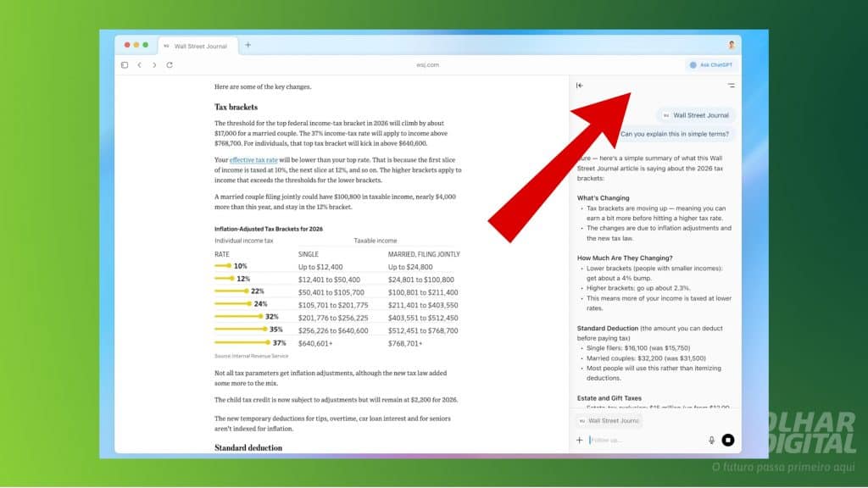Viewport: 868px width, 488px height.
Task: Go forward with the right arrow
Action: point(154,64)
